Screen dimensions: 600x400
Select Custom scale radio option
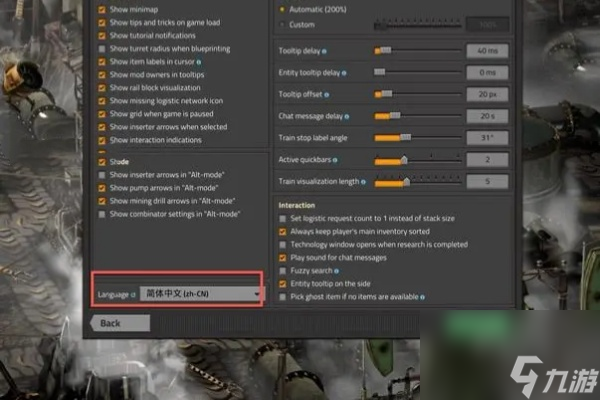click(282, 24)
